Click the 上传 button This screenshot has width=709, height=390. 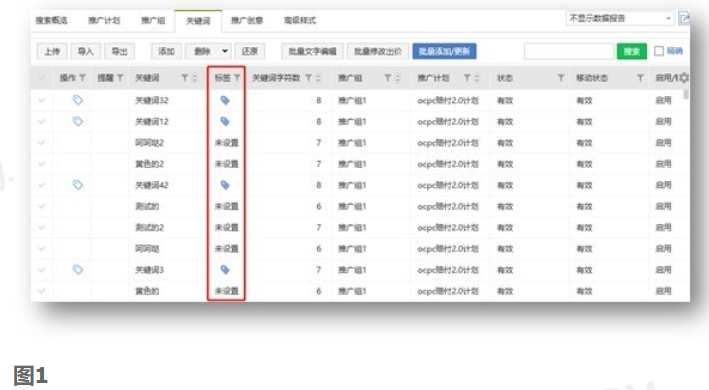click(52, 51)
